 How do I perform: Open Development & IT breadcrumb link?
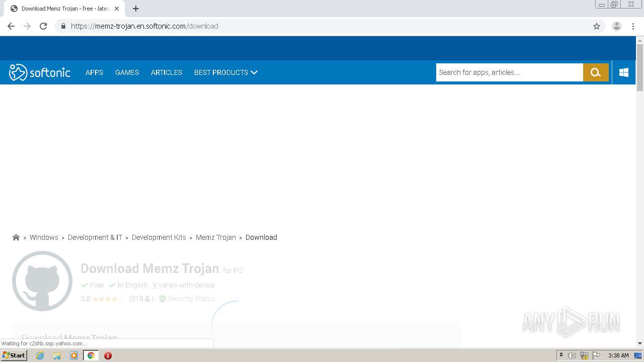(x=95, y=237)
